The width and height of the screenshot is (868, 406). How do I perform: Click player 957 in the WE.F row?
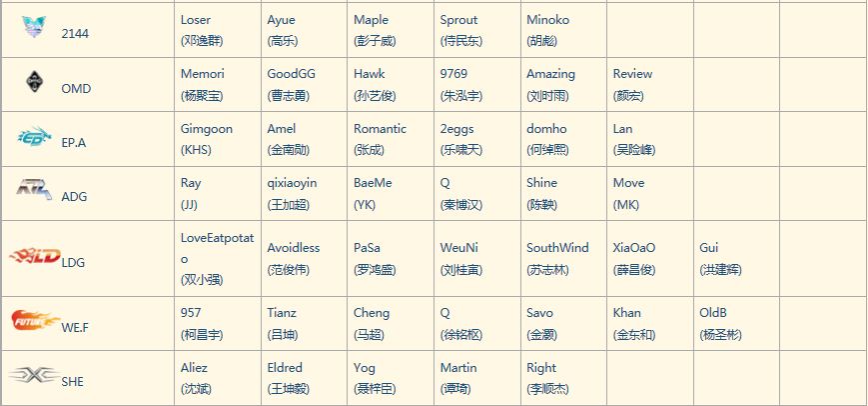pos(191,313)
